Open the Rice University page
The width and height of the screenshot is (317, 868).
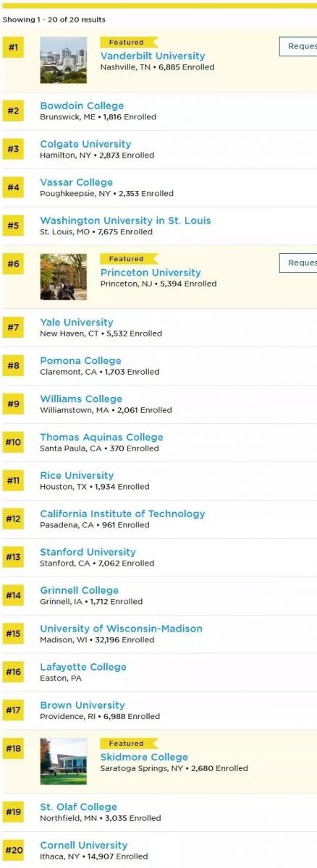(x=77, y=476)
